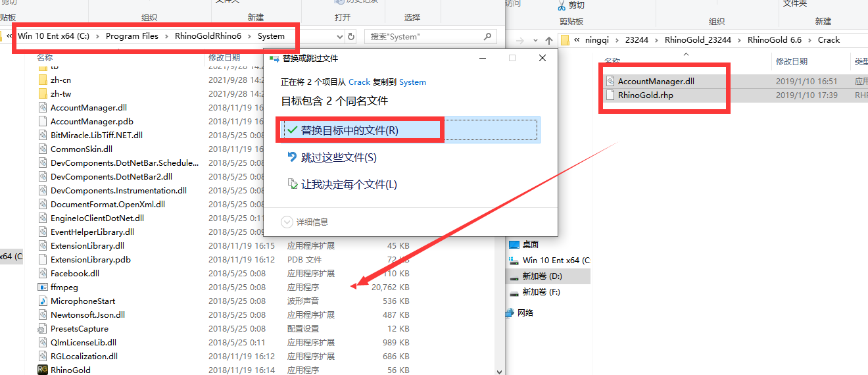Select DevComponents.DotNetBar.Schedule... file name

124,163
